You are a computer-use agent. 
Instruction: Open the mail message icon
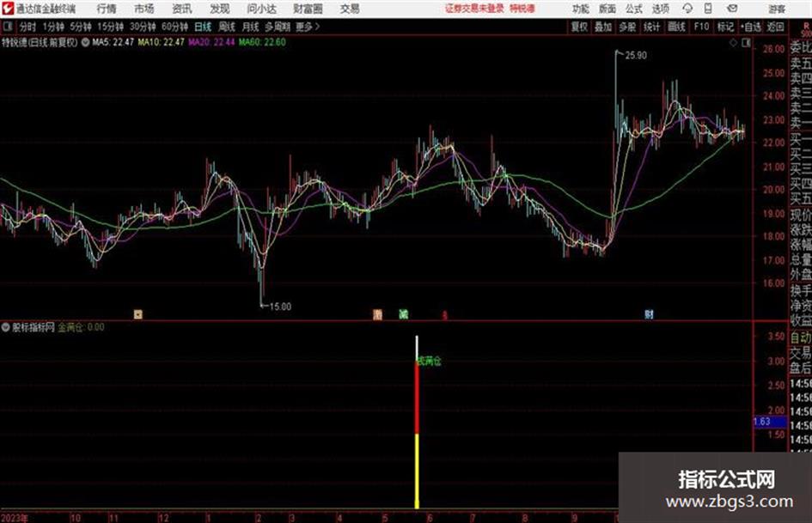pos(732,9)
